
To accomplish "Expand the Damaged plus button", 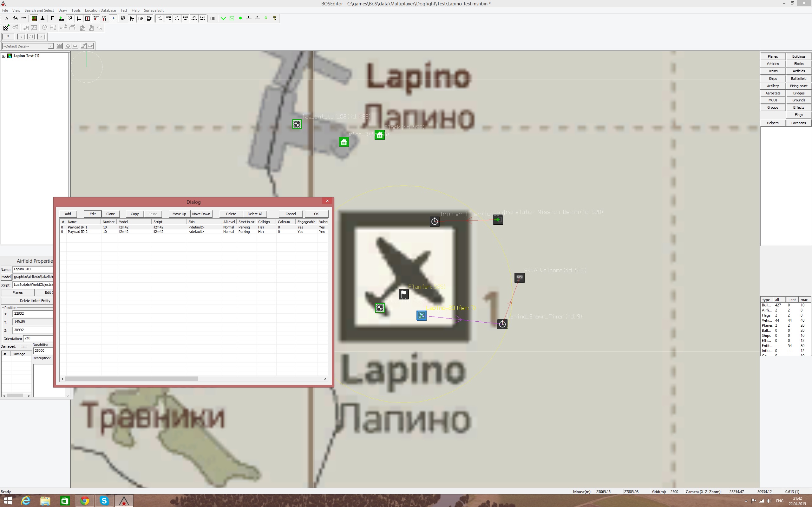I will [x=24, y=346].
